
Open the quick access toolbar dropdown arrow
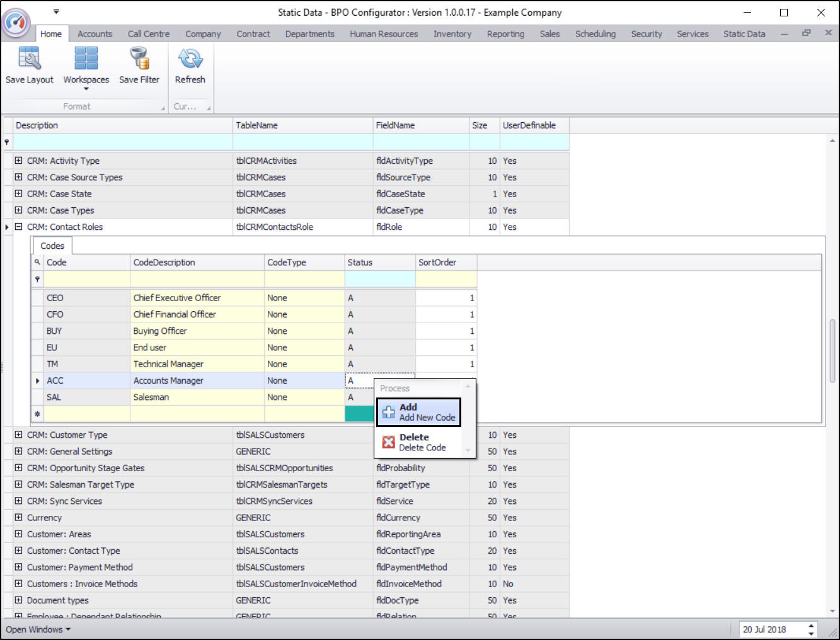coord(56,12)
